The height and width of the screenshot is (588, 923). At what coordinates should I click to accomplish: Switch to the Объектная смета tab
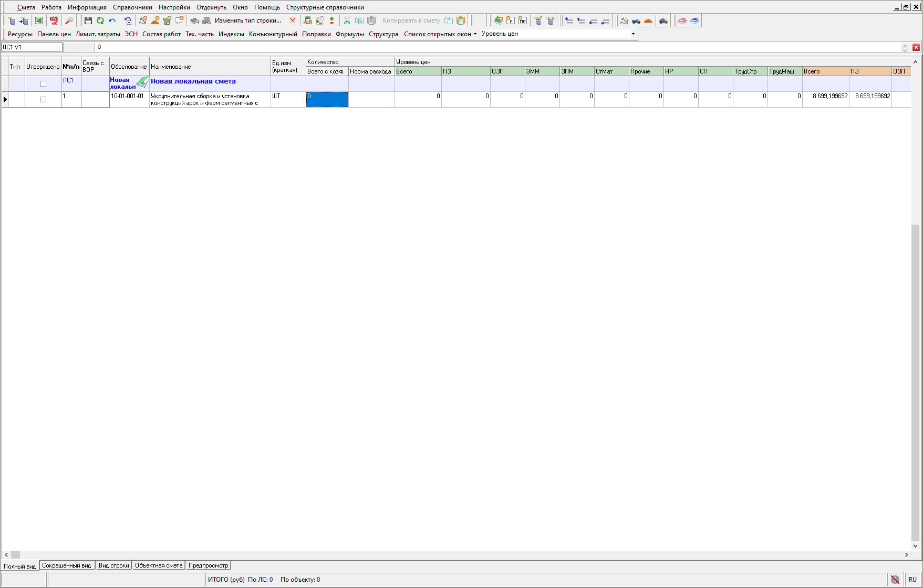159,565
